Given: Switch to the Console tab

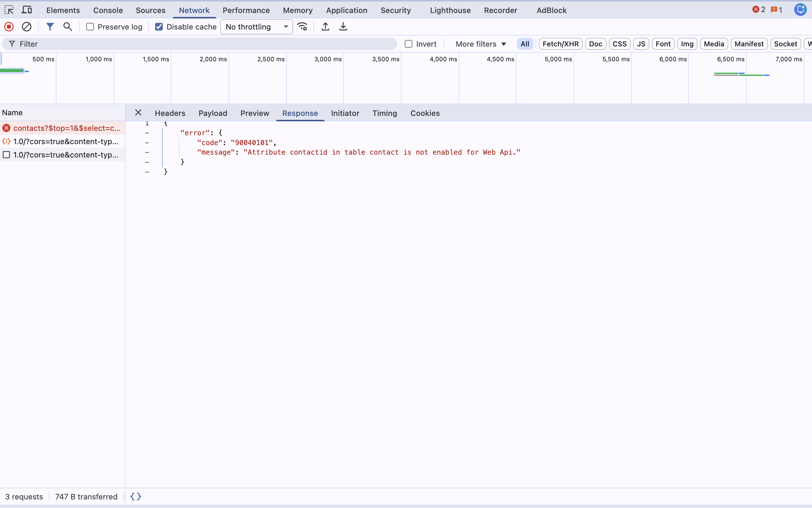Looking at the screenshot, I should click(x=108, y=10).
